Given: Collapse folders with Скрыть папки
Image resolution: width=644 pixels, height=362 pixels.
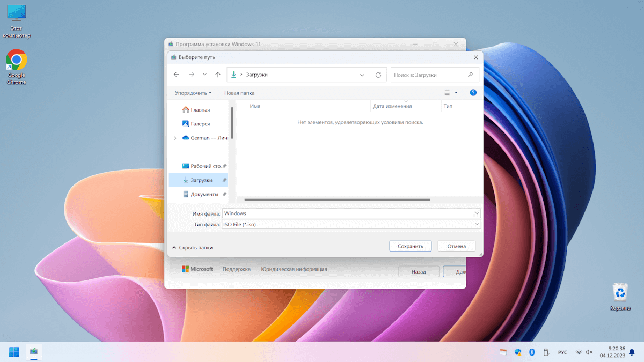Looking at the screenshot, I should coord(192,248).
